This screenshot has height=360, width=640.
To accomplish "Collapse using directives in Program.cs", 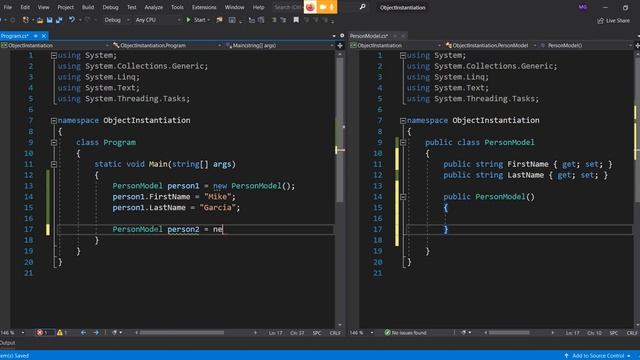I will point(53,56).
